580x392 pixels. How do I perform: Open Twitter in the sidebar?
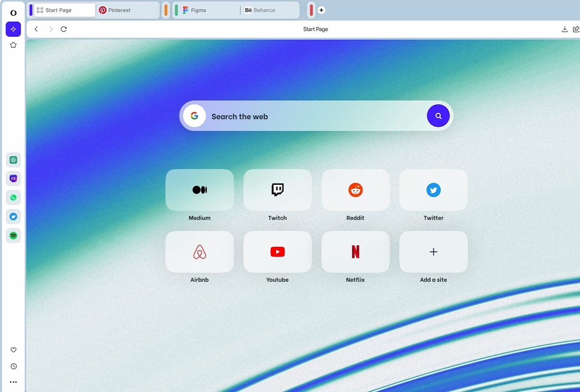click(13, 217)
